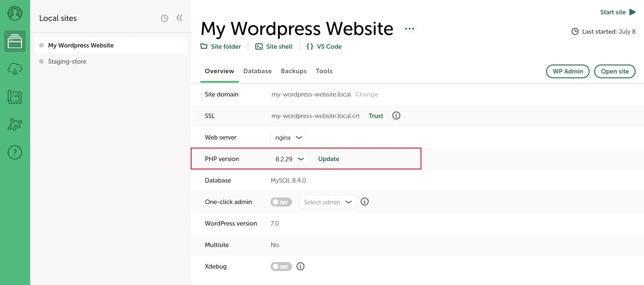
Task: Switch to the Tools tab
Action: (x=324, y=71)
